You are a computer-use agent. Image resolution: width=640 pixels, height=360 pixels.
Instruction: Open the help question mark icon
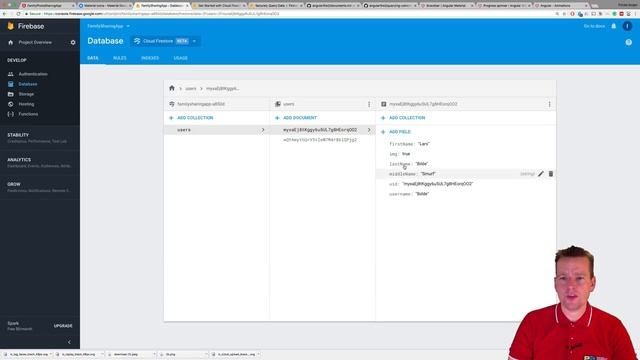click(x=629, y=42)
